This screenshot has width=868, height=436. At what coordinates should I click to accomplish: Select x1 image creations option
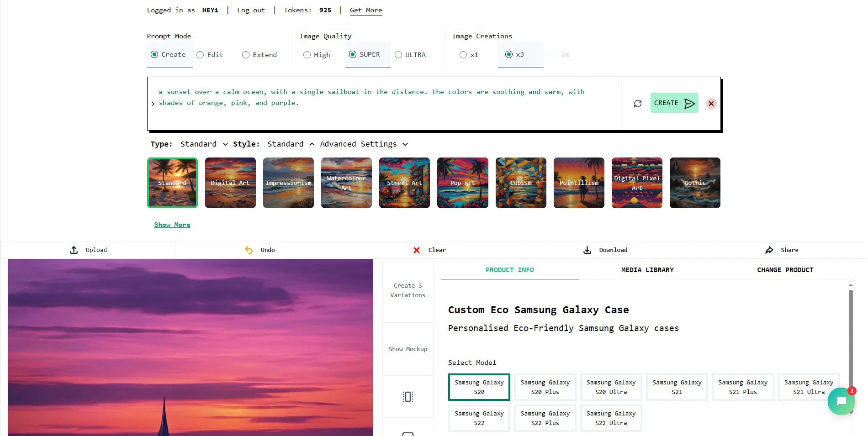click(463, 55)
